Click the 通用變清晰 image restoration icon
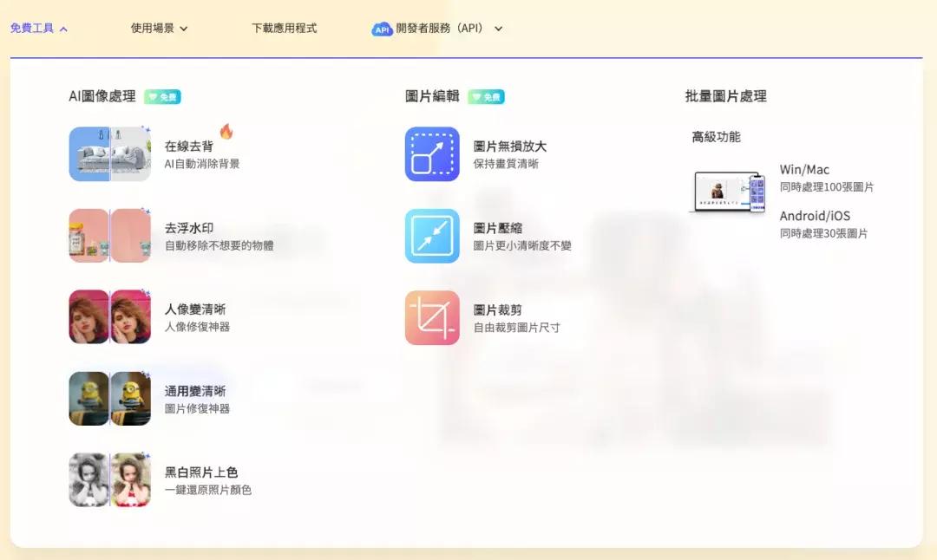This screenshot has width=937, height=560. coord(109,399)
